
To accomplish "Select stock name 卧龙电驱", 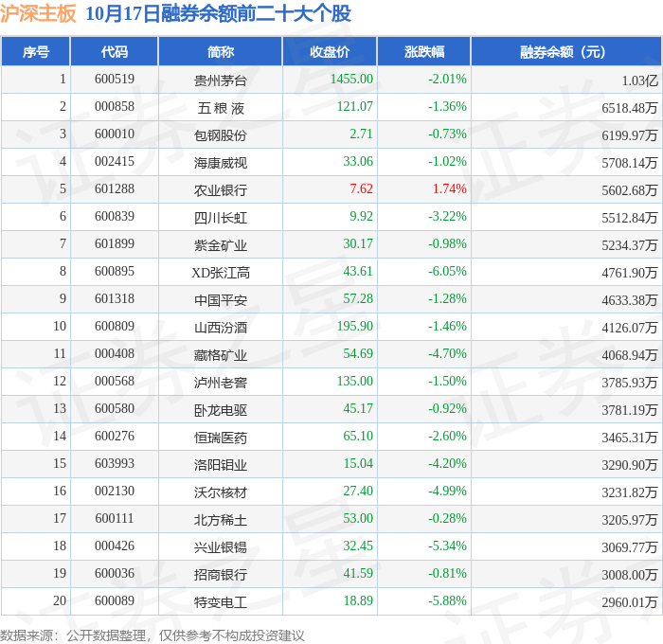I will [x=221, y=410].
